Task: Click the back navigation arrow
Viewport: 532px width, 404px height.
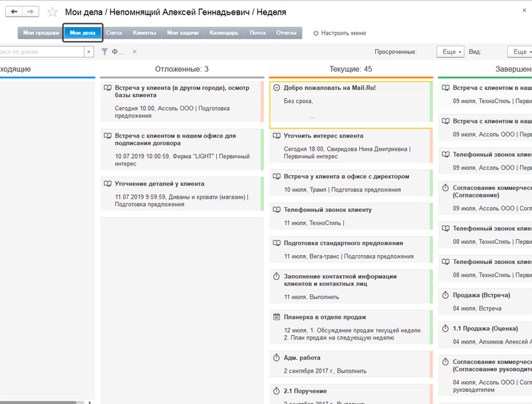Action: pos(14,12)
